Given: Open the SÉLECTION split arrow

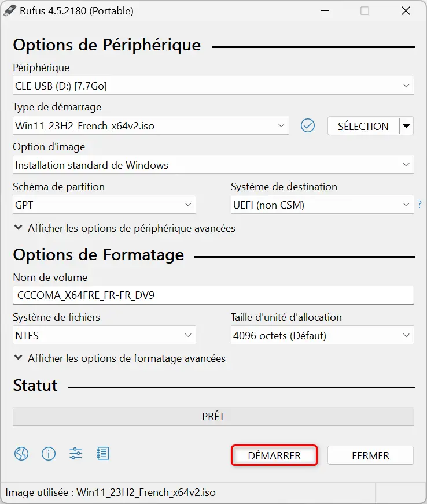Looking at the screenshot, I should 407,125.
